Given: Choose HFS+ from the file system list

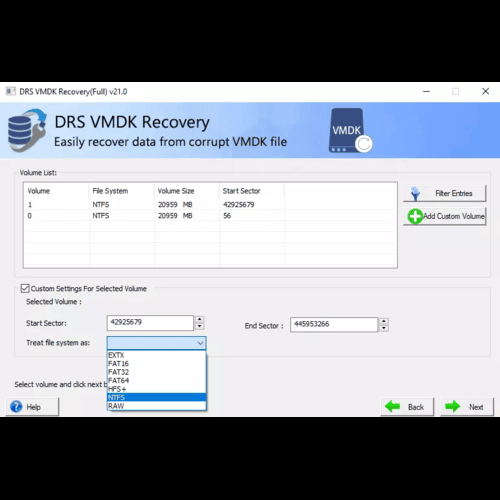Looking at the screenshot, I should tap(157, 389).
